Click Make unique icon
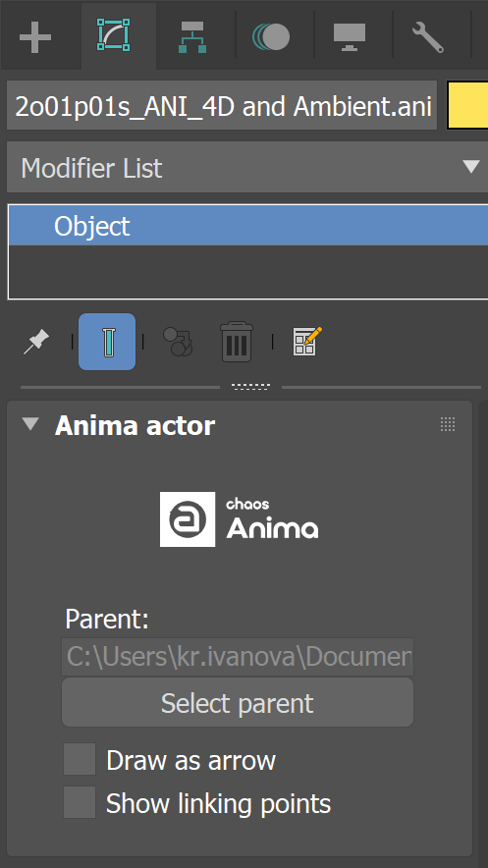The height and width of the screenshot is (868, 488). tap(178, 342)
